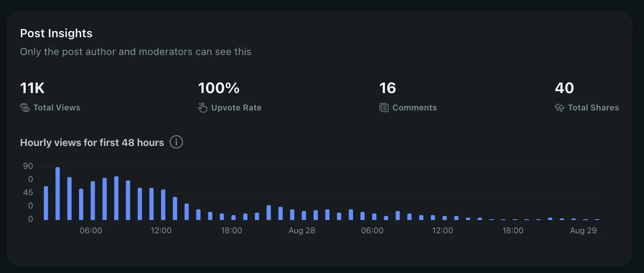Select the first bar of the bar chart
The image size is (644, 273).
[x=45, y=203]
